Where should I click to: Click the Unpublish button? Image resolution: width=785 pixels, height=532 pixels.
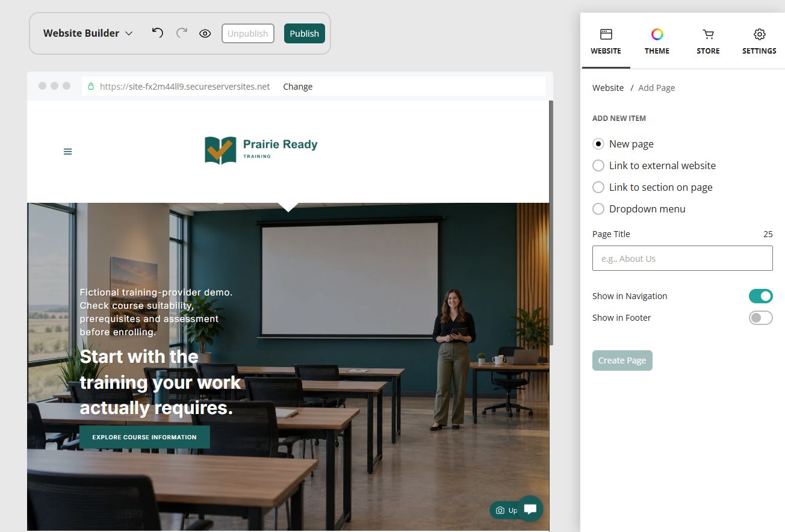pyautogui.click(x=248, y=34)
